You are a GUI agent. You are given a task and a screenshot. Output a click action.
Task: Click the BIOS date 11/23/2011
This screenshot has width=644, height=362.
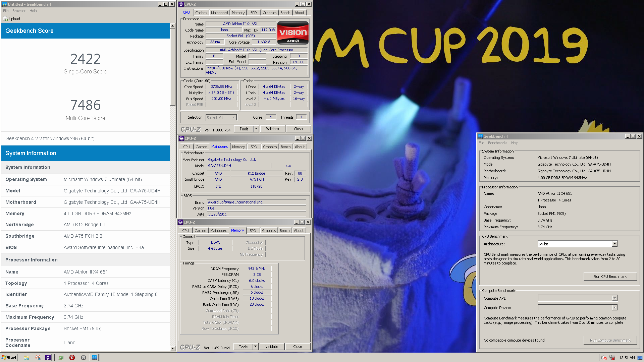pos(257,214)
